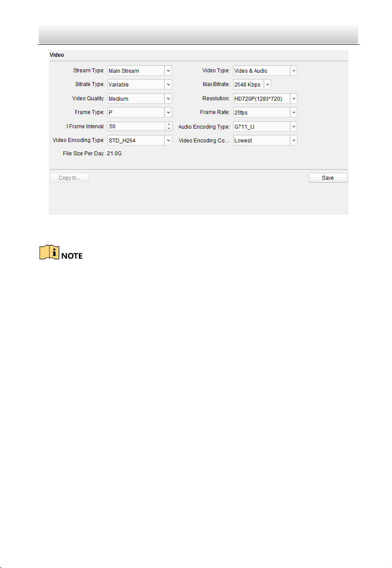Click the I Frame Interval input field
Viewport: 392px width, 568px height.
click(x=136, y=126)
